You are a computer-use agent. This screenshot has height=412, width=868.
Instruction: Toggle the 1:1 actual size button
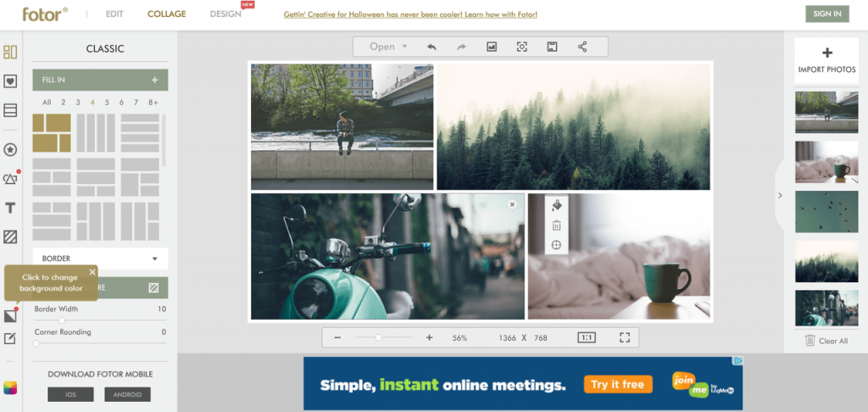point(586,337)
